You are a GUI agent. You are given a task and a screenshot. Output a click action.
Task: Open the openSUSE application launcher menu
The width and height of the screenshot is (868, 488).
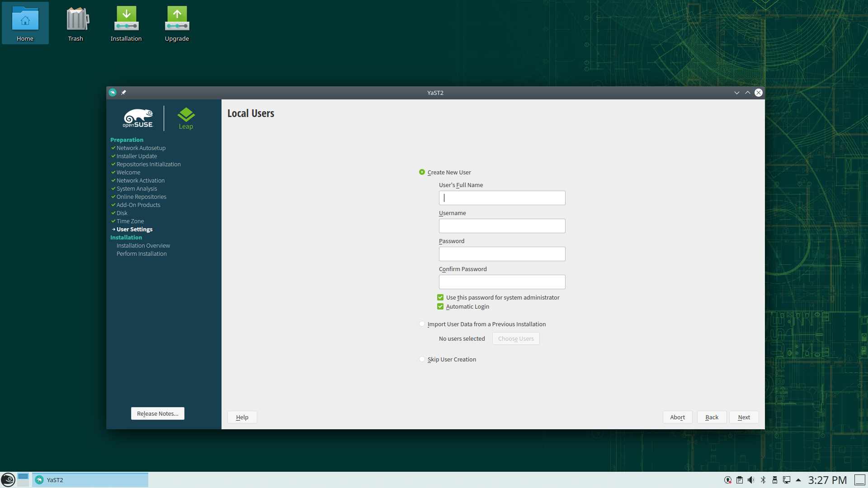point(8,479)
